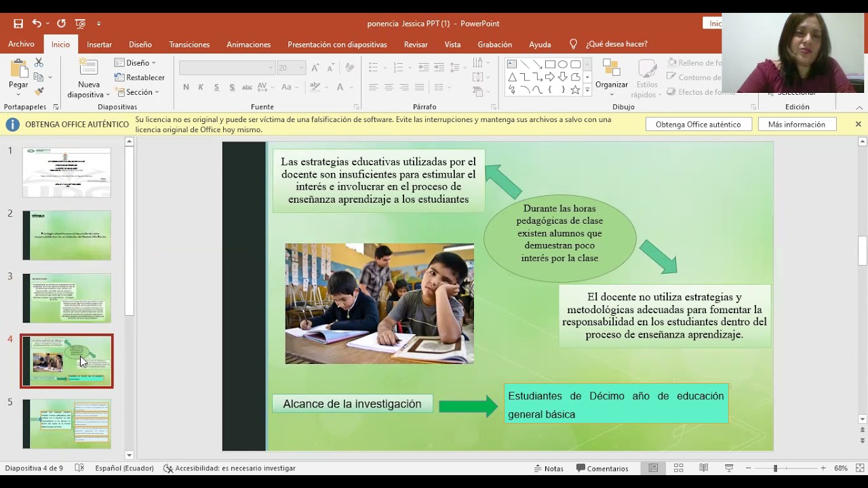
Task: Open the Transiciones tab
Action: click(189, 44)
